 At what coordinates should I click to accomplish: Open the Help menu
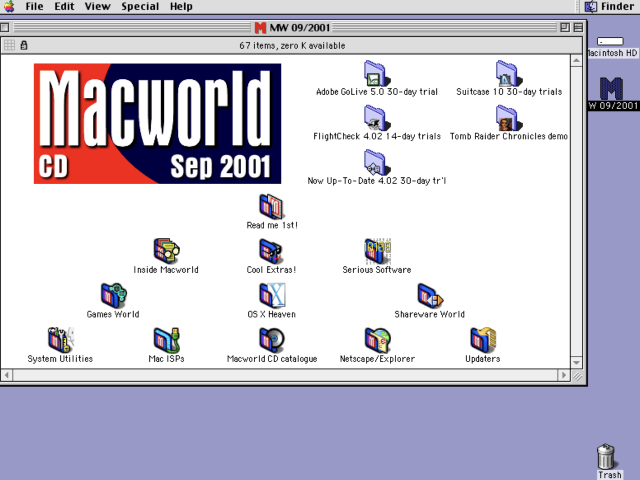tap(181, 7)
